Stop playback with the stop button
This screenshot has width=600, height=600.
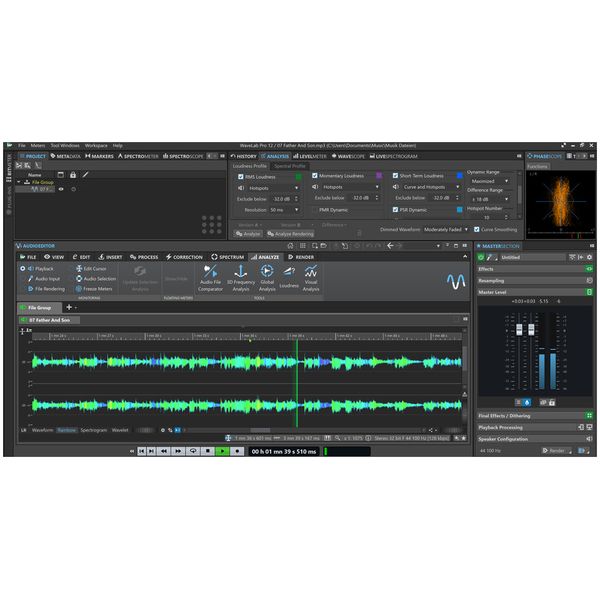point(208,451)
